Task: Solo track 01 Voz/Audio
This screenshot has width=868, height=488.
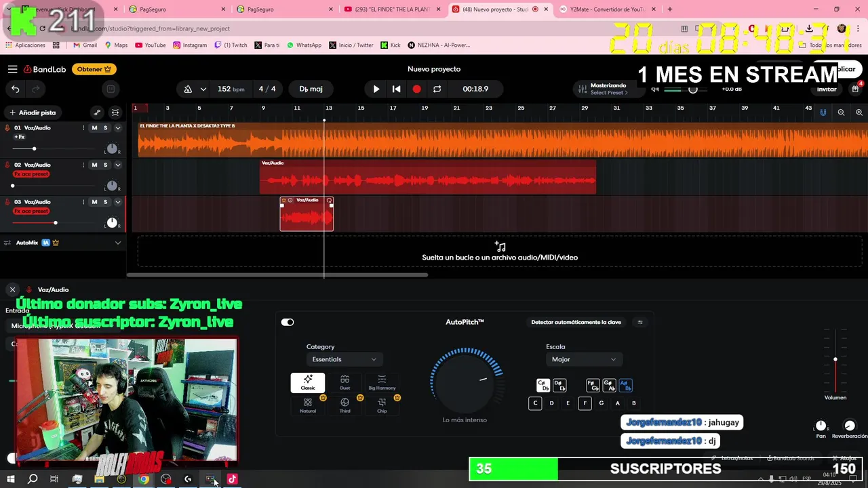Action: [x=105, y=128]
